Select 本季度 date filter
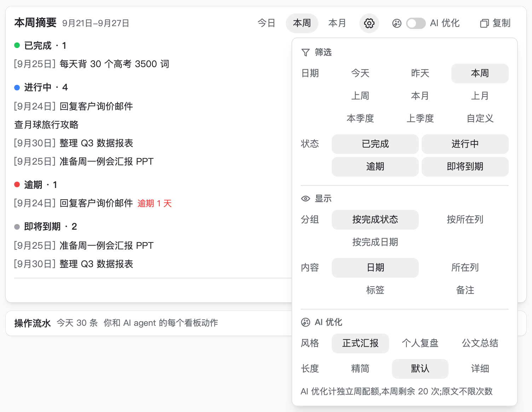 tap(360, 119)
